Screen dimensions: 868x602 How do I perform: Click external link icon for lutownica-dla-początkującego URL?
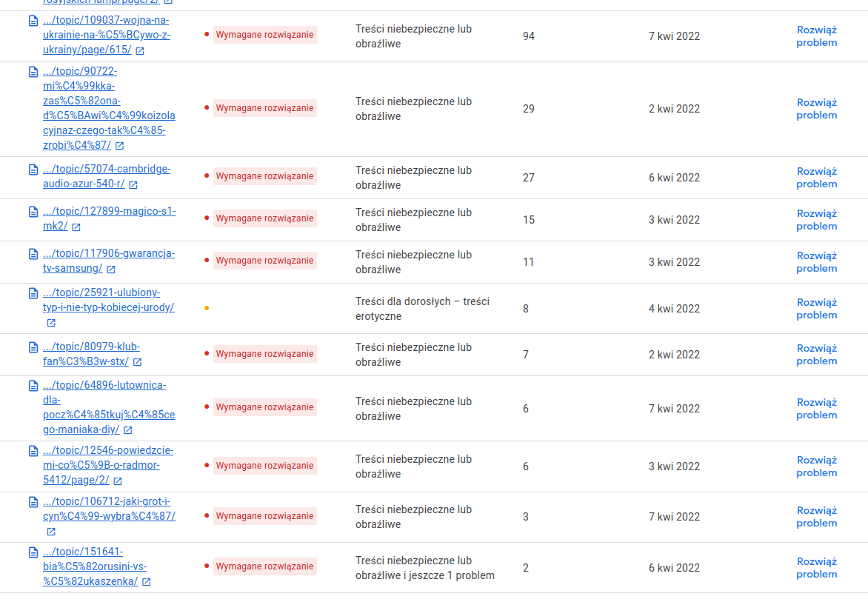pos(128,430)
